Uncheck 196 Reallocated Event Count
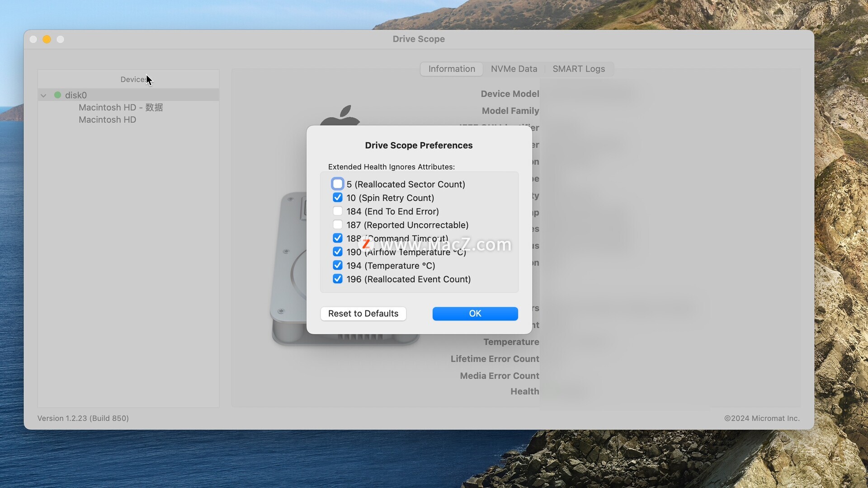 337,279
